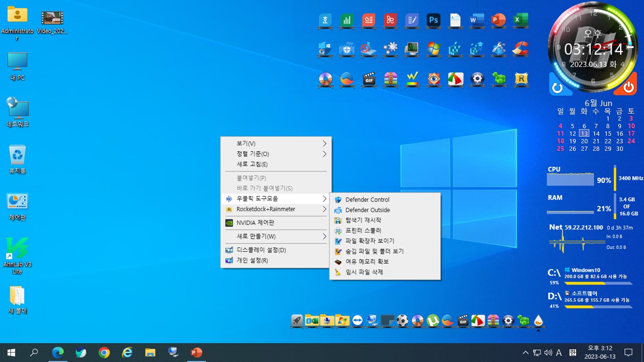Open the water droplet icon in the dock

(538, 320)
